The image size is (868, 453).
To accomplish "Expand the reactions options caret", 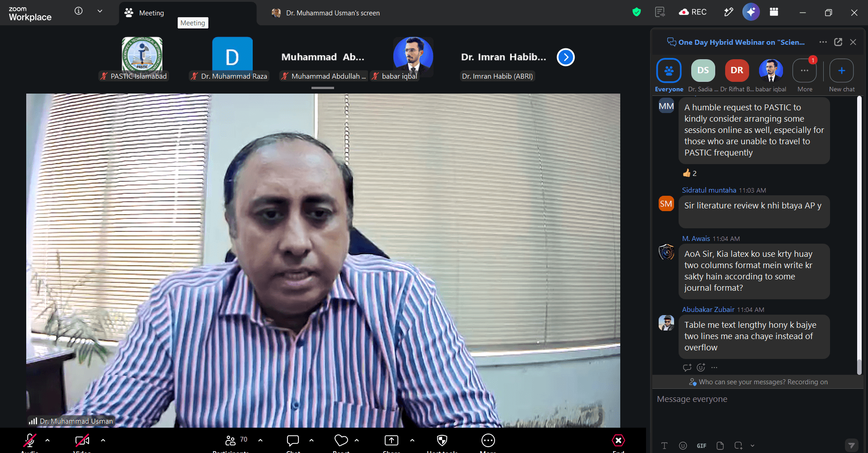I will [357, 440].
